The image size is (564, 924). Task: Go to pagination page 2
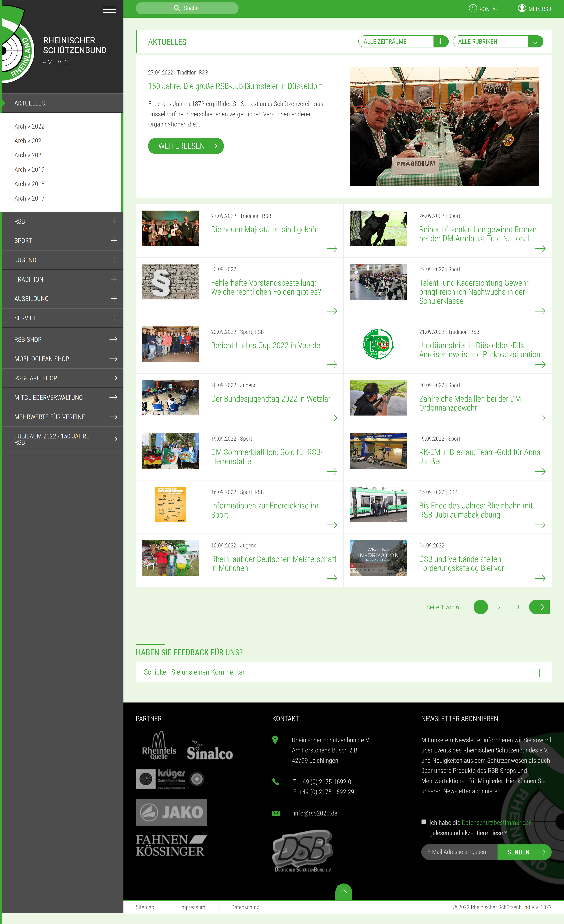pos(499,607)
